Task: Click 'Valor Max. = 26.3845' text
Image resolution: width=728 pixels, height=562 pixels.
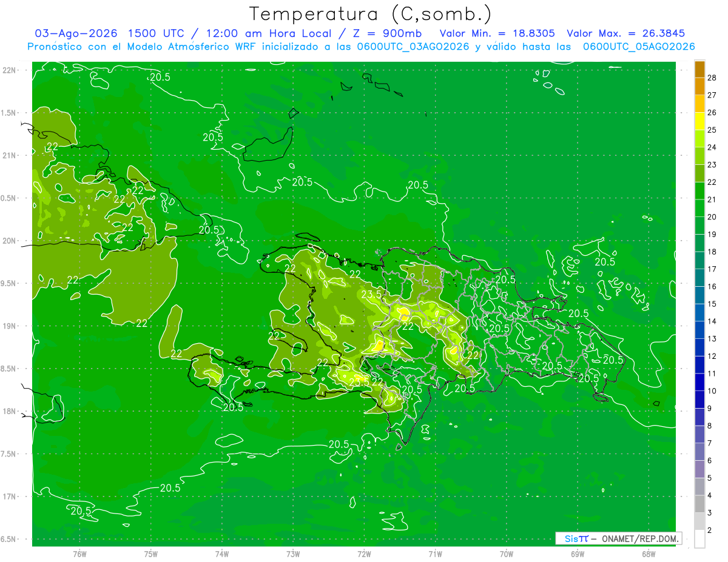Action: pos(625,34)
